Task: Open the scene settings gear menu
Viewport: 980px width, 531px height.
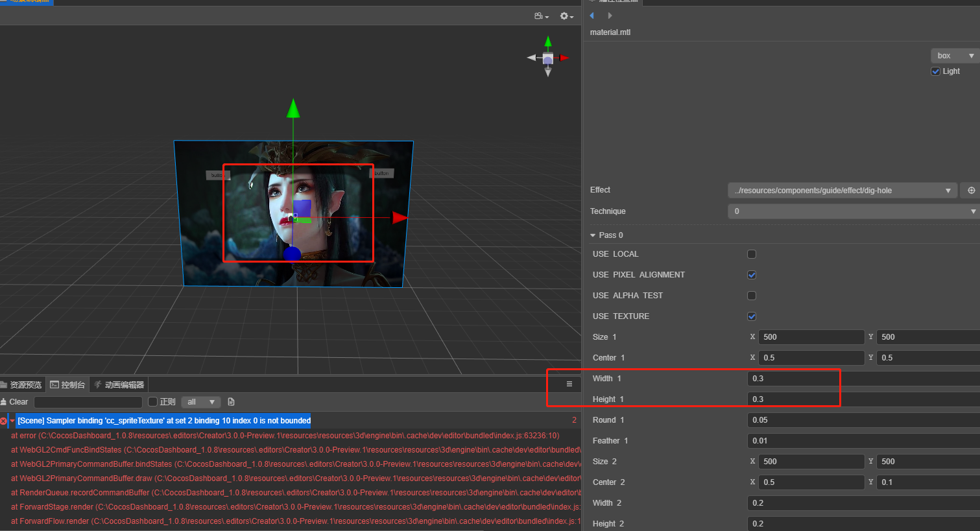Action: (x=566, y=16)
